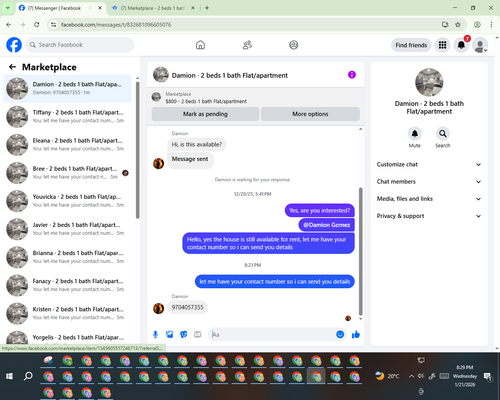Show hidden system tray icons
500x400 pixels.
(411, 376)
